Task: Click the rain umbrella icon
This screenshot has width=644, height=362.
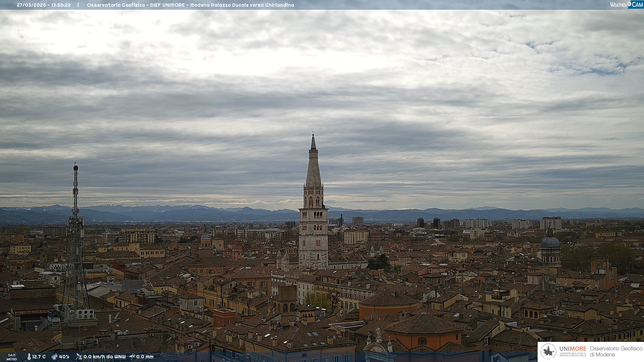Action: tap(132, 357)
